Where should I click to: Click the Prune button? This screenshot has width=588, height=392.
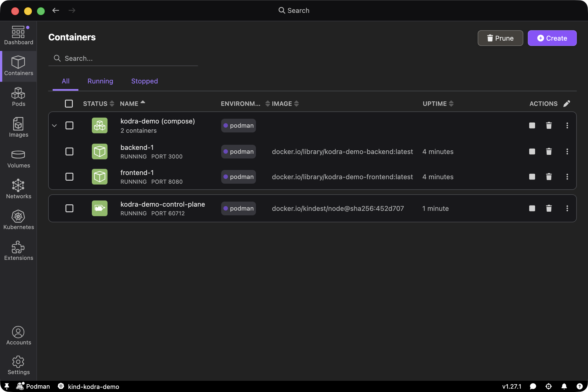500,38
